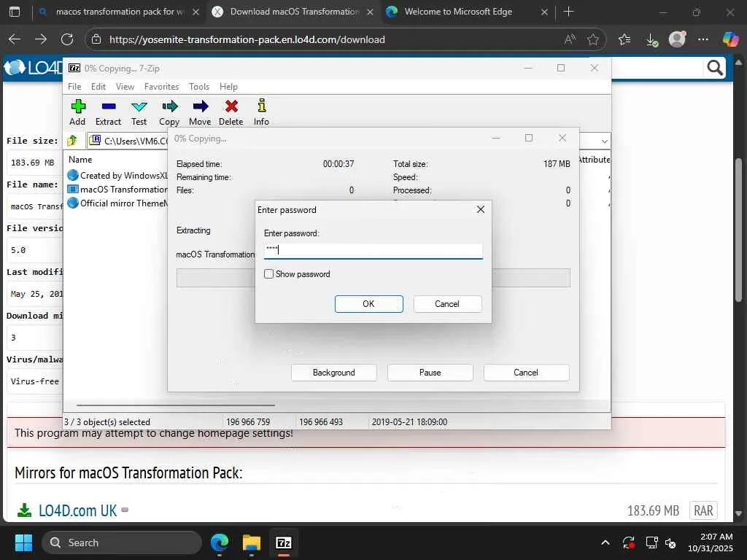Select the Official mirror ThemeM file

coord(117,203)
